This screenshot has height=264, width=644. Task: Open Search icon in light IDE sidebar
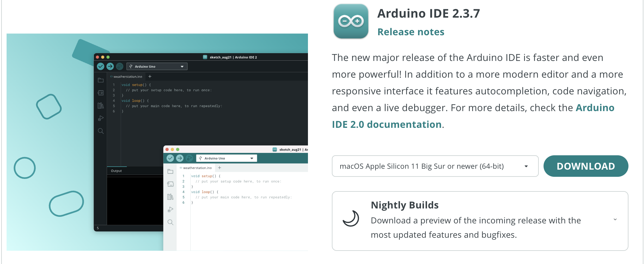(170, 222)
